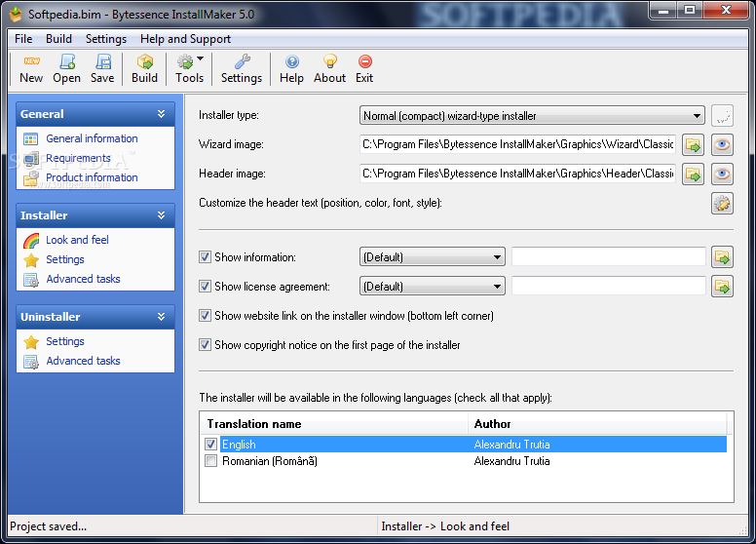Click the Requirements sidebar icon
Screen dimensions: 756x544
[x=31, y=158]
